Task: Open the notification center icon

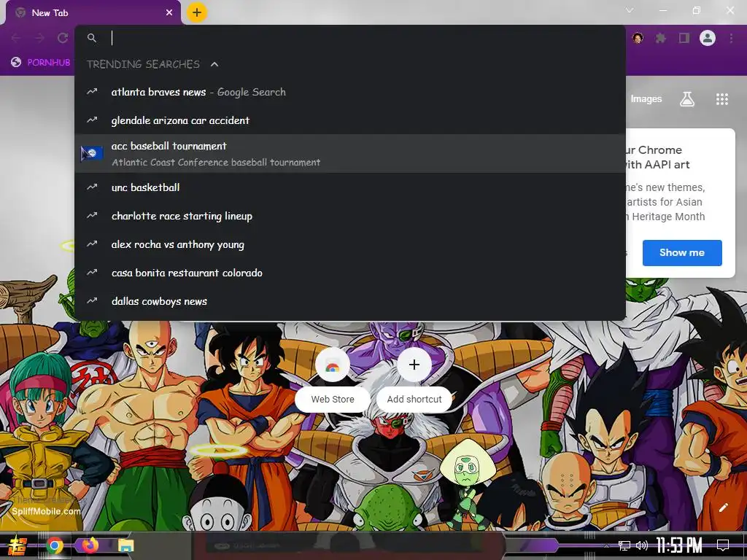Action: coord(723,545)
